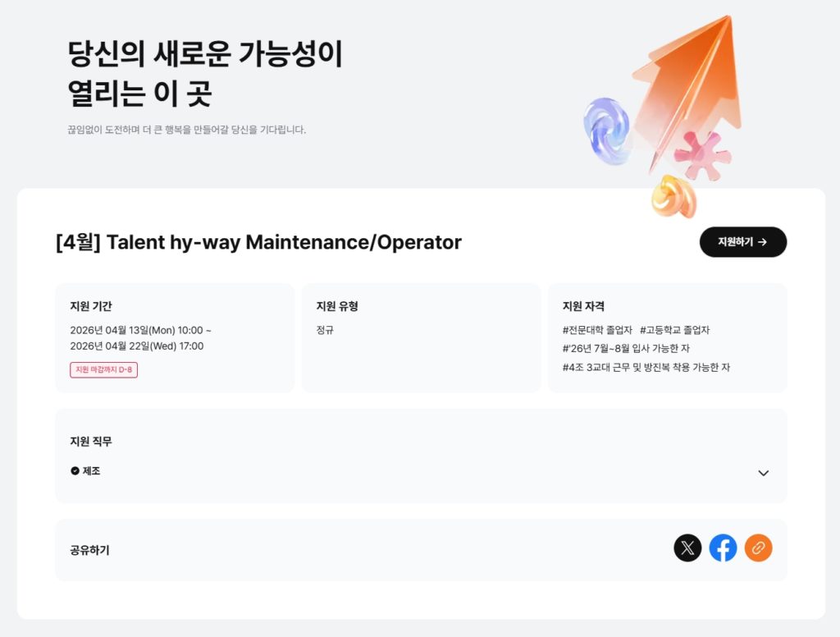This screenshot has width=840, height=637.
Task: Share the posting on X
Action: [x=687, y=548]
